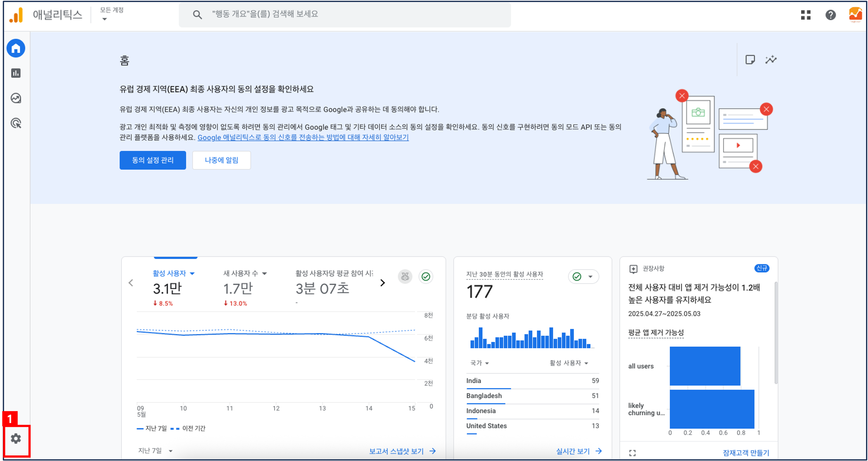Open the account profile avatar
Viewport: 868px width, 461px height.
pyautogui.click(x=856, y=15)
